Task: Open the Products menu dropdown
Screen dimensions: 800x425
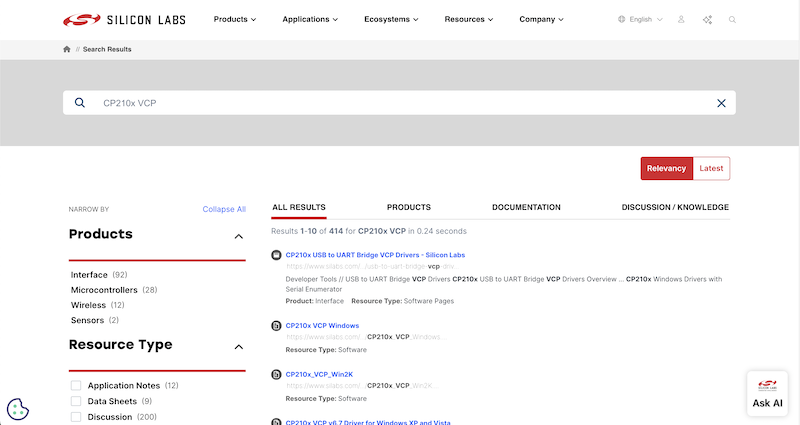Action: (x=235, y=19)
